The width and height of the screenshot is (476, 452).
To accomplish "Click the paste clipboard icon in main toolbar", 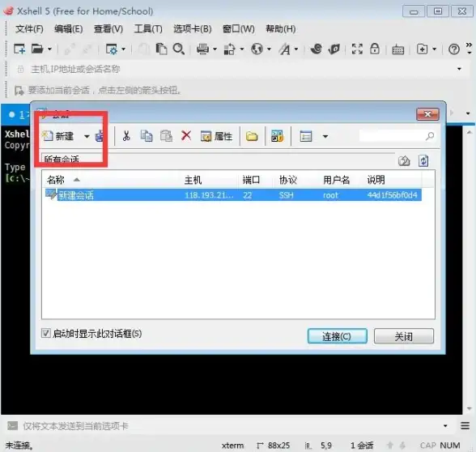I will [x=162, y=49].
